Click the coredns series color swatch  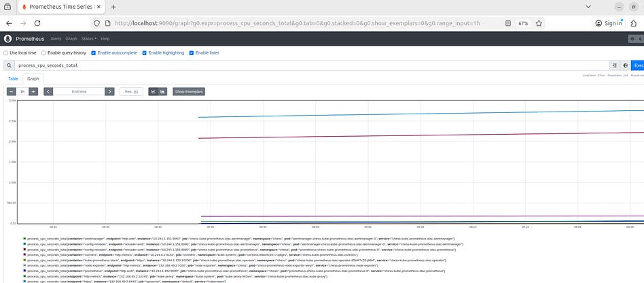coord(24,255)
